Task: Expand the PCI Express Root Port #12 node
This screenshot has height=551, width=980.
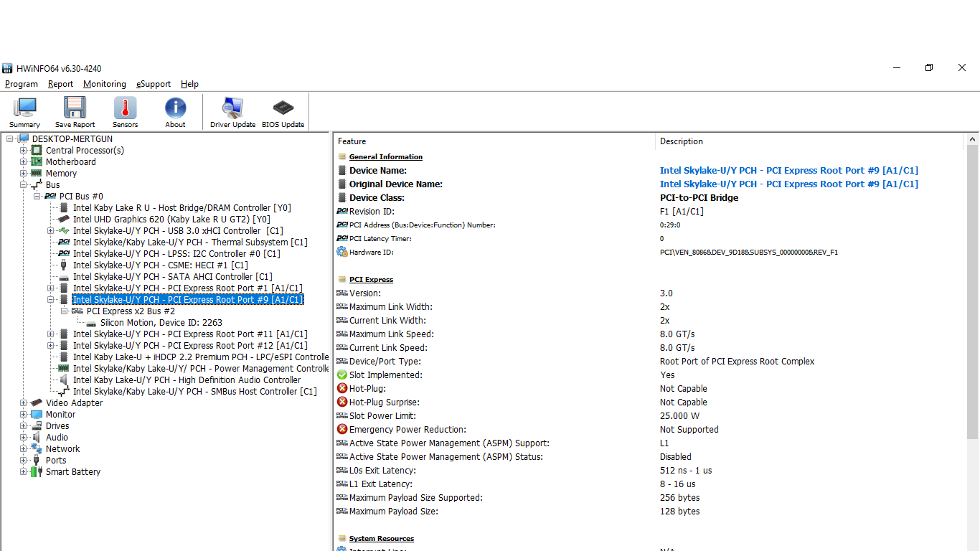Action: tap(51, 346)
